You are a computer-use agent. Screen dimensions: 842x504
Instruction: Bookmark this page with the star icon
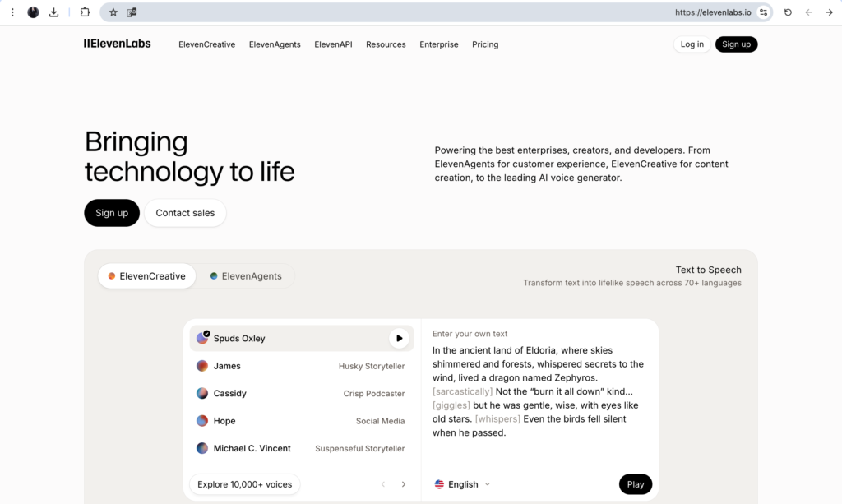pos(113,12)
